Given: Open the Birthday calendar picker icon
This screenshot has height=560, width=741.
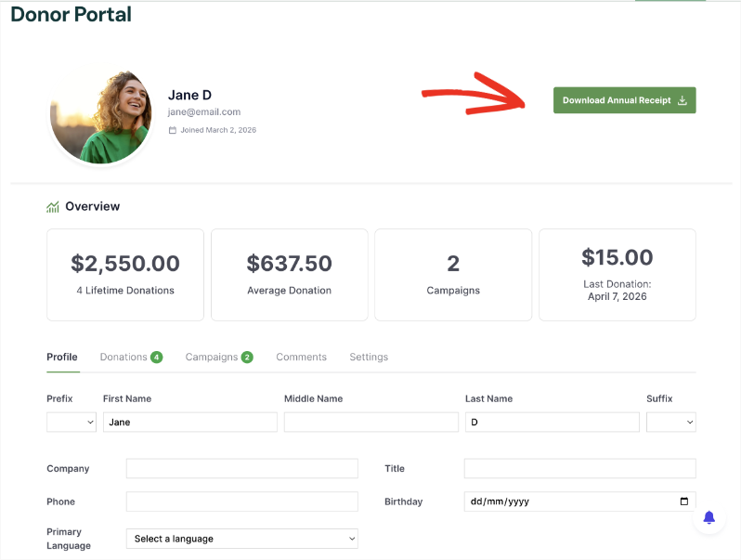Looking at the screenshot, I should (683, 501).
